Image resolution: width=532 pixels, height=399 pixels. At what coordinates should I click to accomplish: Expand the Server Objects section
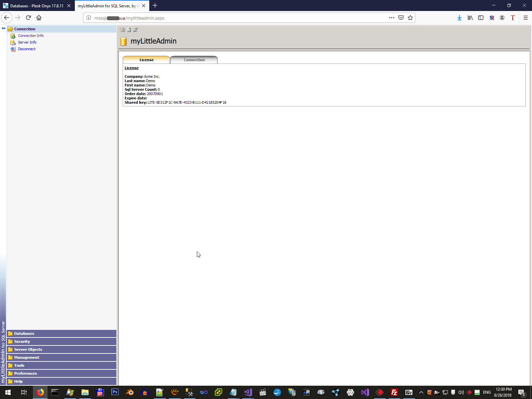(x=62, y=349)
